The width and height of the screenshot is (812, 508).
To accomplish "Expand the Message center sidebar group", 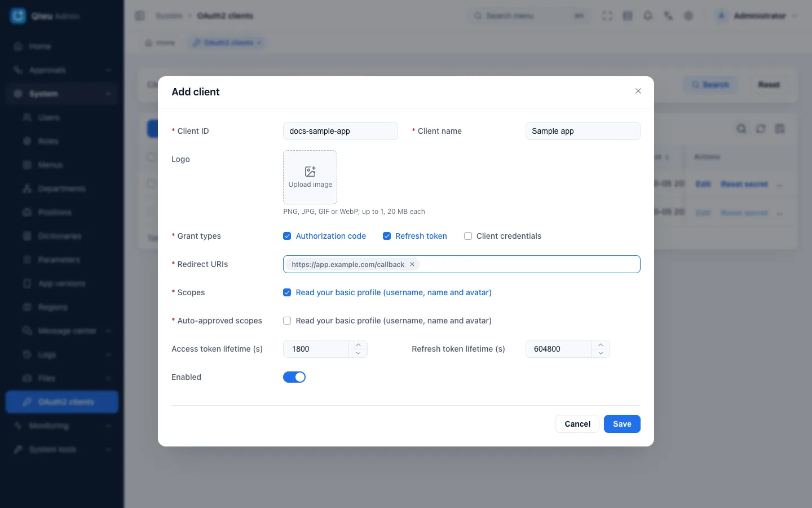I will (x=62, y=331).
